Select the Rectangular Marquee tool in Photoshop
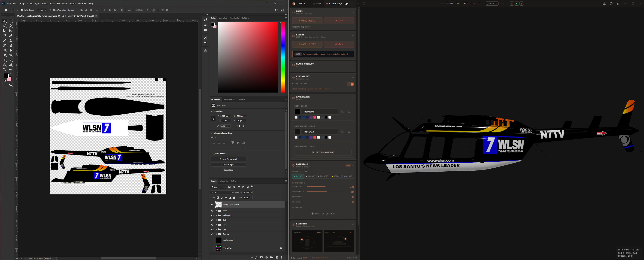The width and height of the screenshot is (644, 260). pyautogui.click(x=11, y=21)
